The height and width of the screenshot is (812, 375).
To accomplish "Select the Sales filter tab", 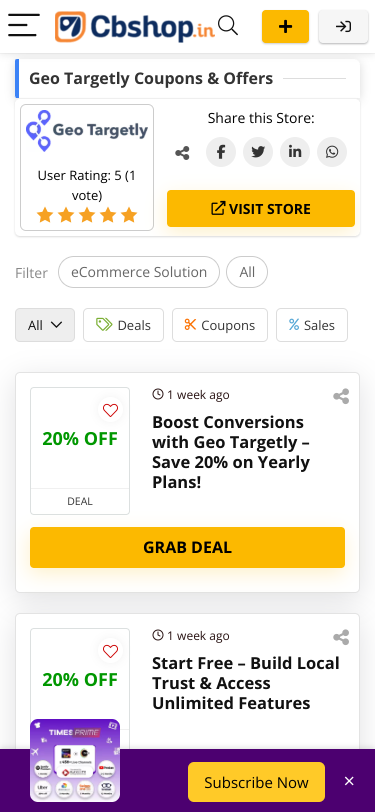I will tap(312, 325).
